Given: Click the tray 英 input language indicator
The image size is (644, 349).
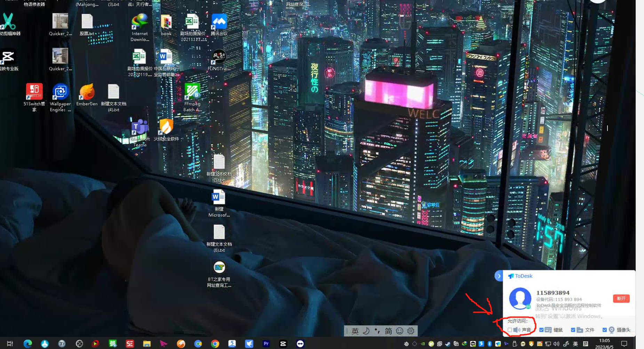Looking at the screenshot, I should coord(575,344).
